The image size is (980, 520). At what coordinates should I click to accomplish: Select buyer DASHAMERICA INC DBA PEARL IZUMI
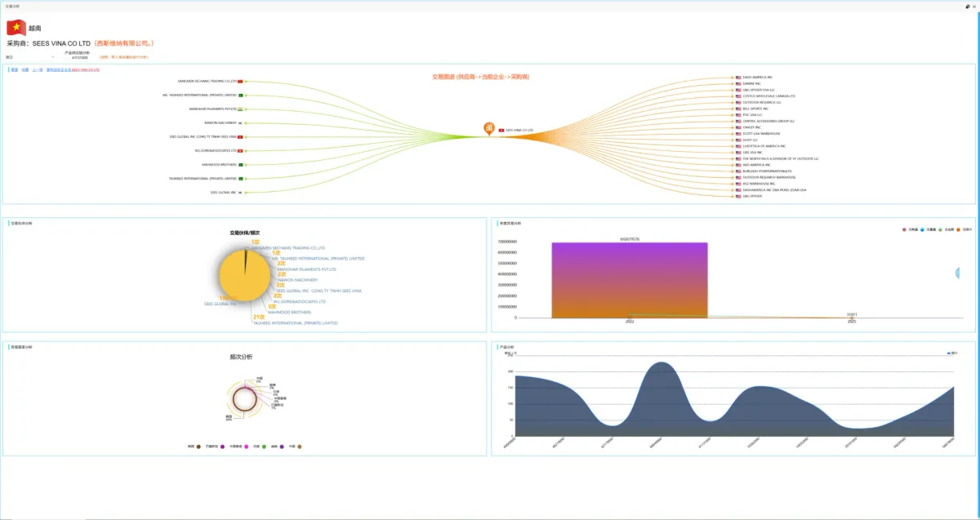774,189
